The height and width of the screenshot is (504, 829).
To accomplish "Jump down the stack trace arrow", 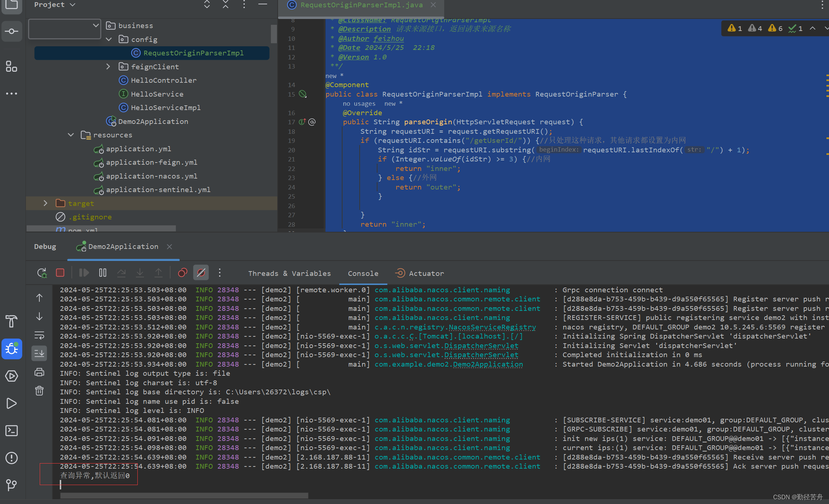I will coord(39,316).
